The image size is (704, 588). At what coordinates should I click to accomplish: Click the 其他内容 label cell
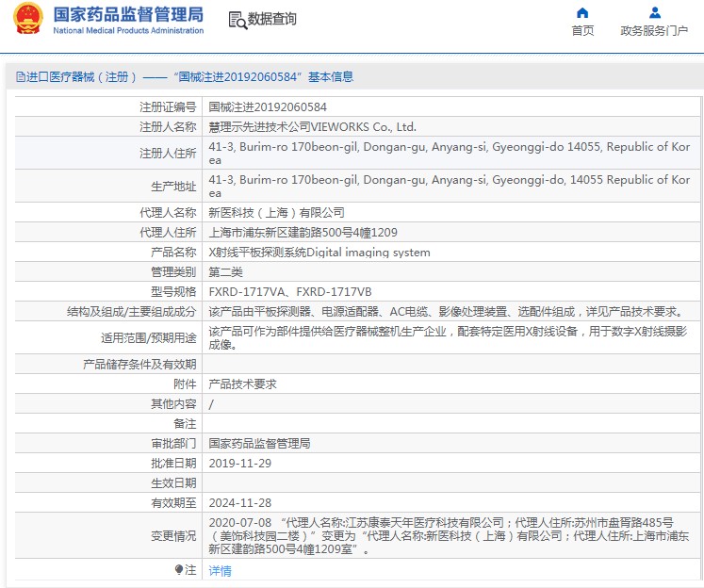[x=108, y=403]
